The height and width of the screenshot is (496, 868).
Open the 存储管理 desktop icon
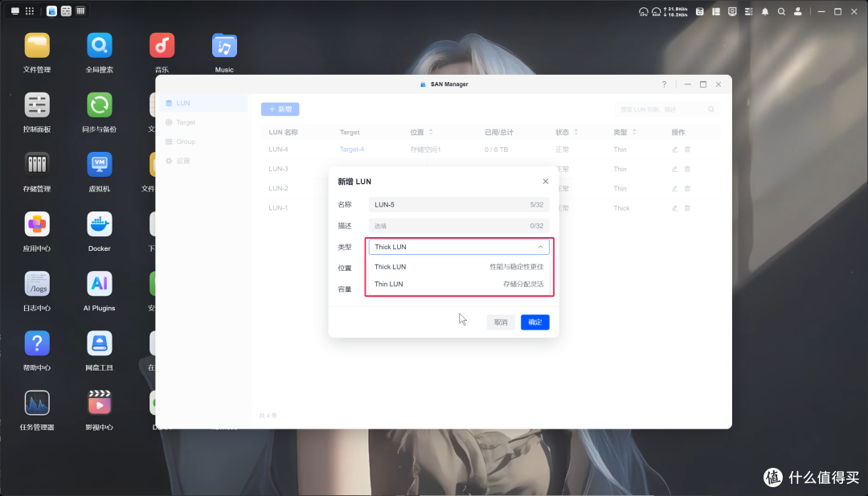[x=37, y=165]
